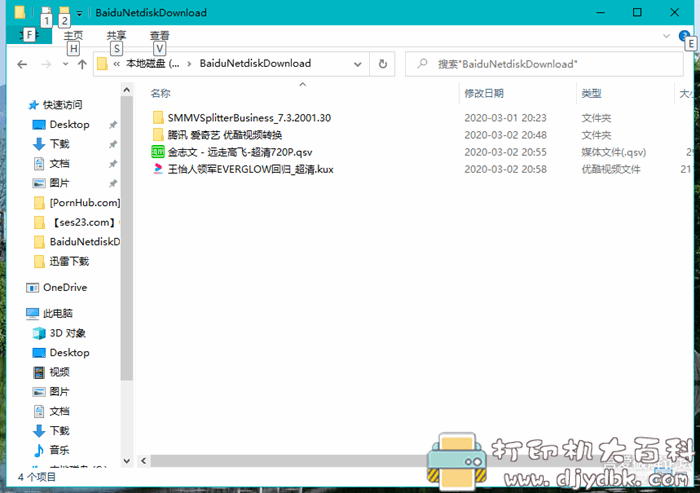Click the Properties quick access icon
The image size is (700, 493).
click(x=46, y=12)
